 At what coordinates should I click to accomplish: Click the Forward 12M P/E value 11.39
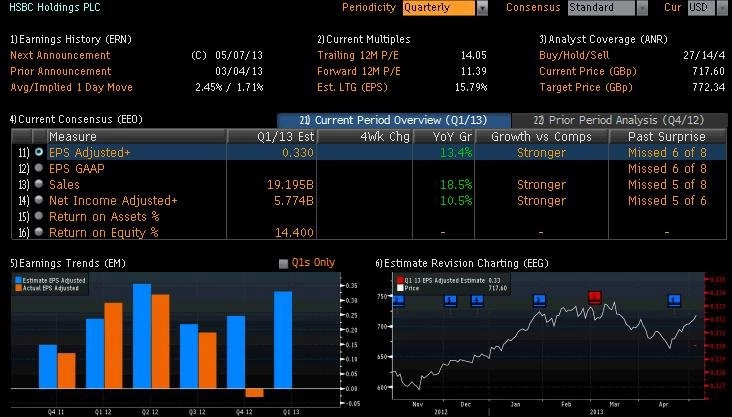click(473, 71)
